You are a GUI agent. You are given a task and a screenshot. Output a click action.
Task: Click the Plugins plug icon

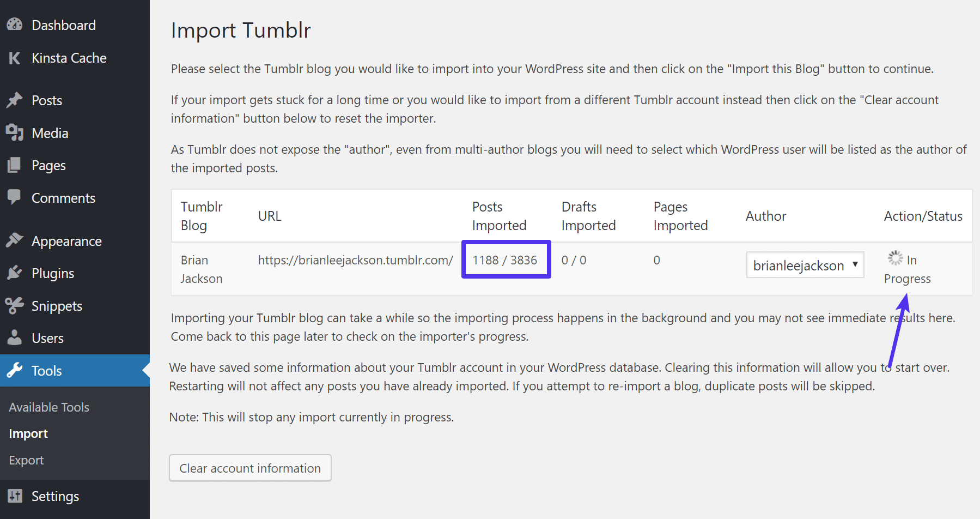point(15,273)
